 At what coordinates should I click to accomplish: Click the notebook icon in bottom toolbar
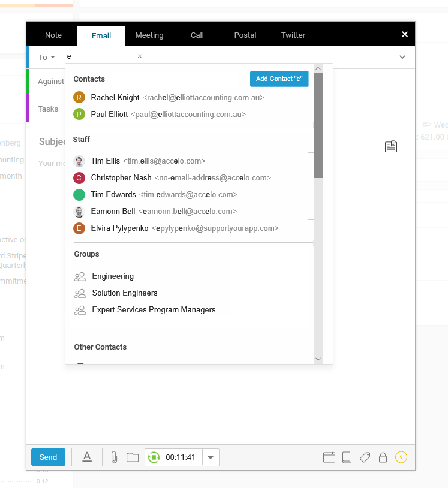coord(347,457)
